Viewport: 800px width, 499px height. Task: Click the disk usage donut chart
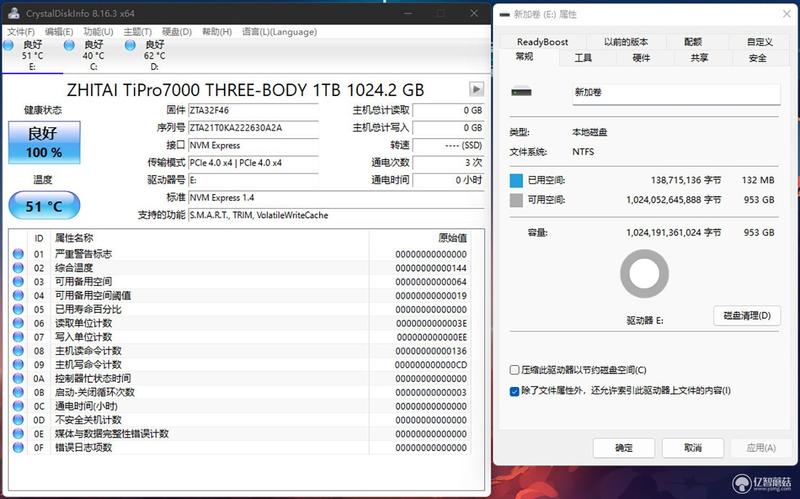[644, 274]
